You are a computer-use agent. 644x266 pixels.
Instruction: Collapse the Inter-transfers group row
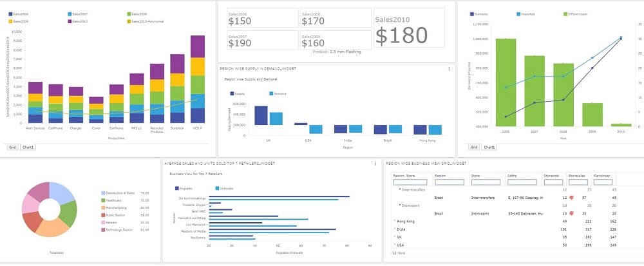click(x=400, y=189)
